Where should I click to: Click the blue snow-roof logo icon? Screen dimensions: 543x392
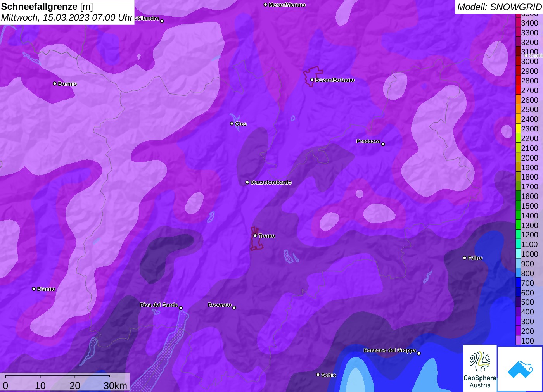point(520,369)
